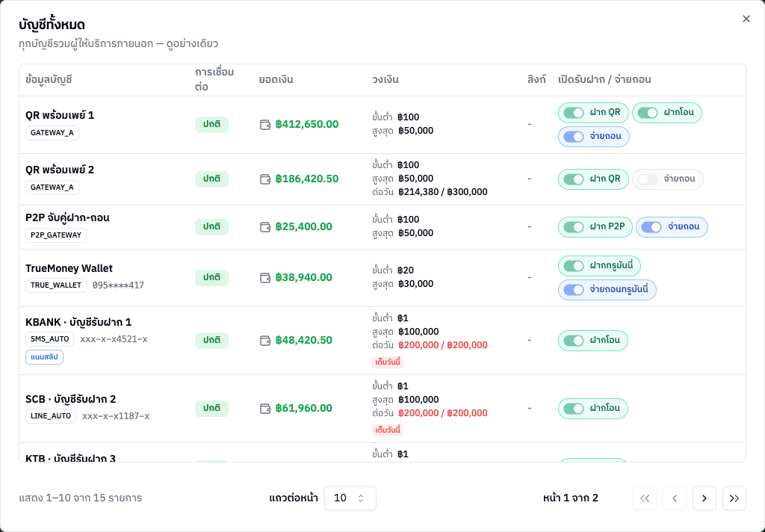The height and width of the screenshot is (532, 765).
Task: Enable จ่ายถอน for QR พร้อมเพย์ 2
Action: pos(648,179)
